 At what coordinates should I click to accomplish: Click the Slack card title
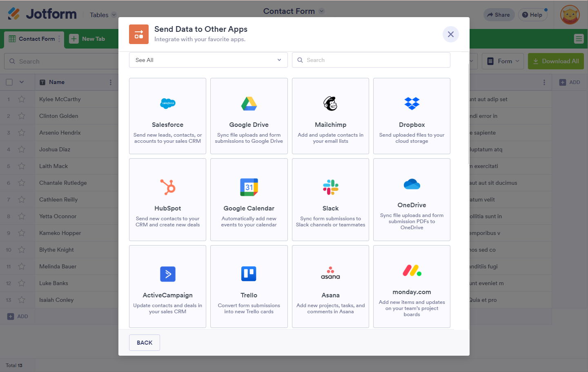pos(330,208)
